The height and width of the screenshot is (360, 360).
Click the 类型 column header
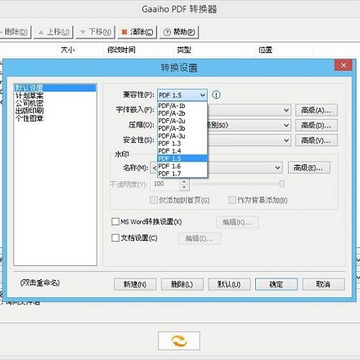[x=214, y=50]
